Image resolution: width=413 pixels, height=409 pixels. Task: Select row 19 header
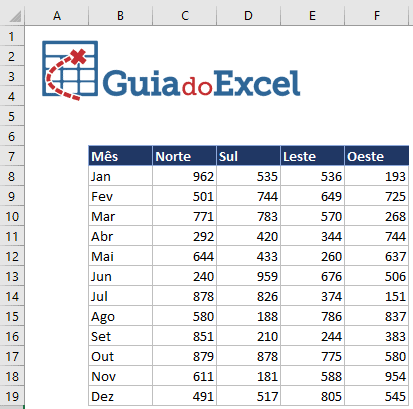(x=12, y=396)
